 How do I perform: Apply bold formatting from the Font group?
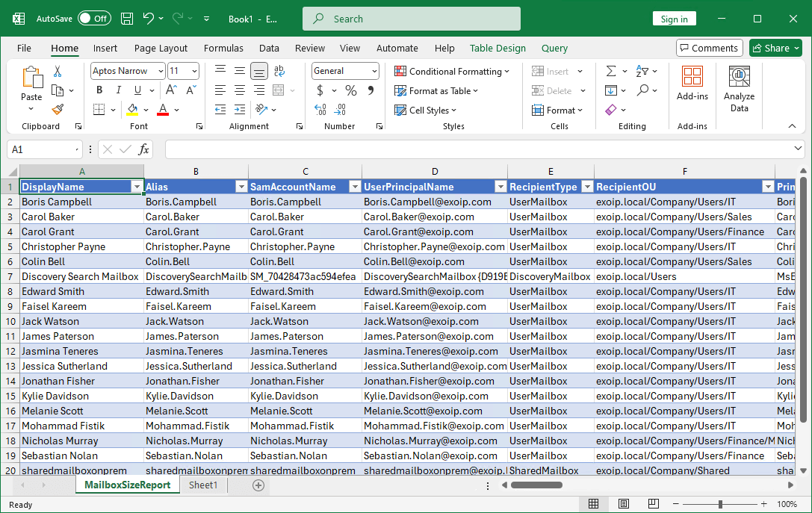(x=99, y=90)
